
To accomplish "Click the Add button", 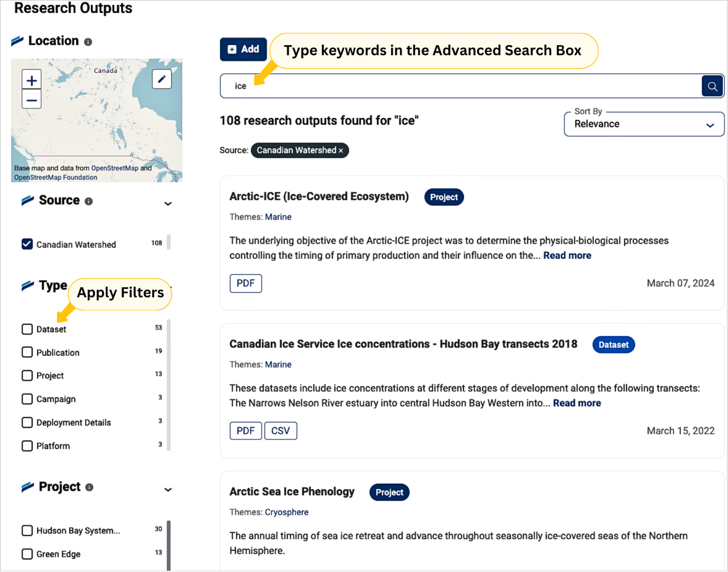I will tap(243, 49).
